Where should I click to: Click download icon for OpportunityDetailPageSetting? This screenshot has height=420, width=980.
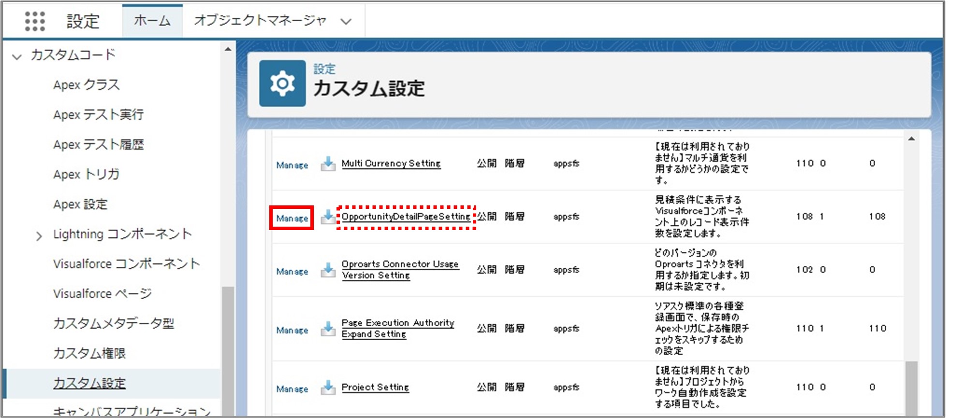[328, 217]
